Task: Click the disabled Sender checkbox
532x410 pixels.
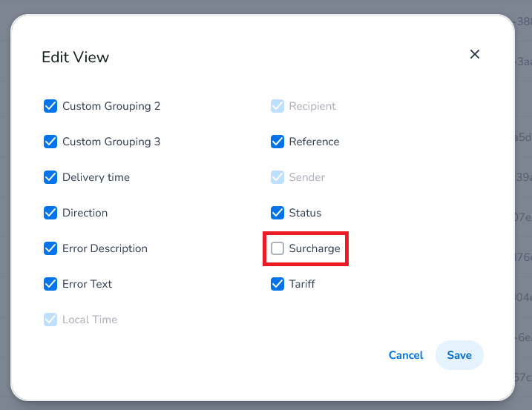Action: [x=278, y=177]
